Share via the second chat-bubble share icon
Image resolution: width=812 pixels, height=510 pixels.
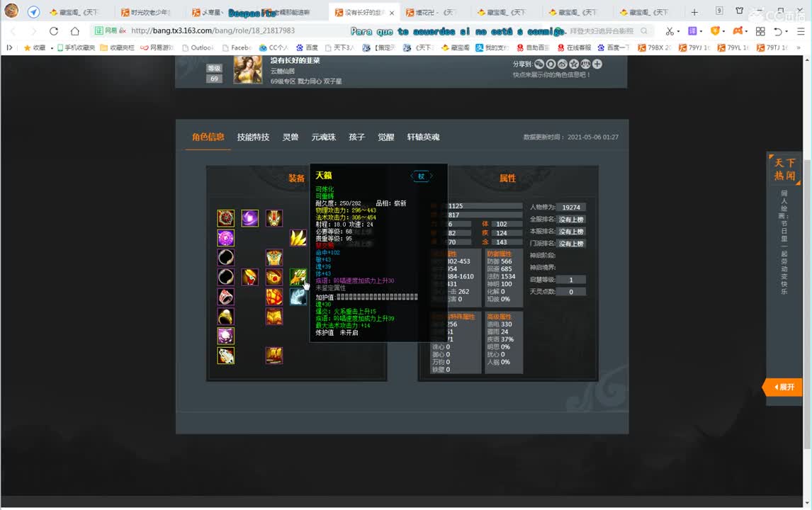551,64
